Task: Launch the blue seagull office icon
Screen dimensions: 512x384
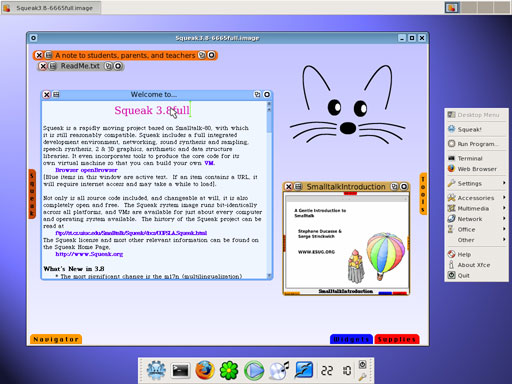Action: (x=303, y=370)
